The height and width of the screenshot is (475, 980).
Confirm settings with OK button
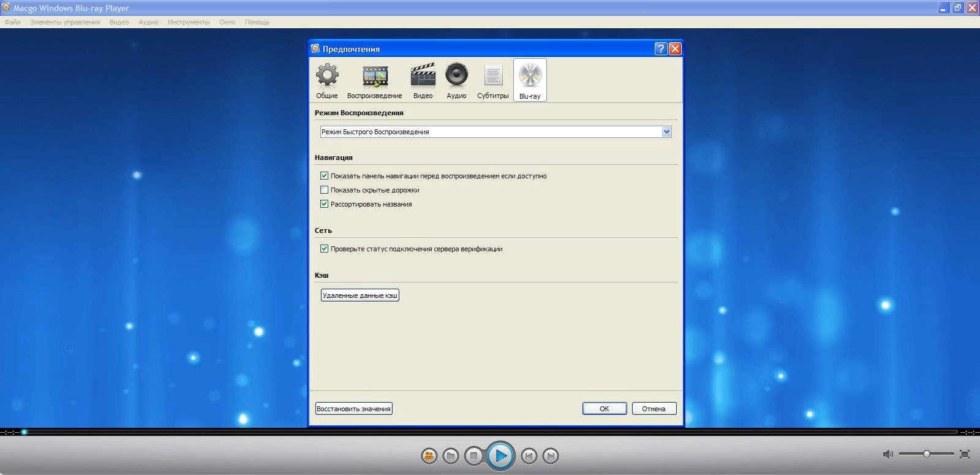(x=605, y=409)
